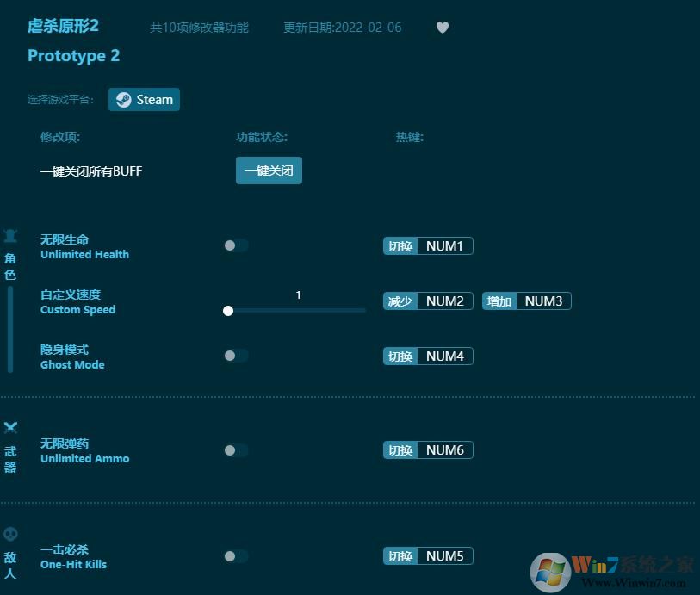This screenshot has height=595, width=700.
Task: Select the 角色 character category icon
Action: pos(10,235)
